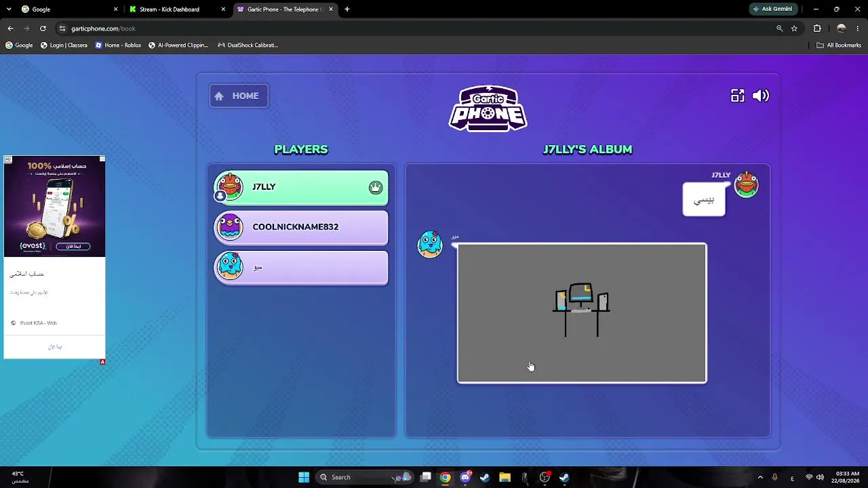Select player COOLNICKNAME832 in the players list
This screenshot has height=488, width=868.
tap(301, 227)
